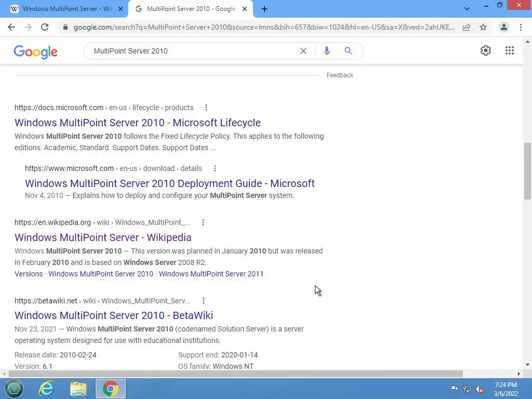
Task: View site security lock information
Action: (65, 27)
